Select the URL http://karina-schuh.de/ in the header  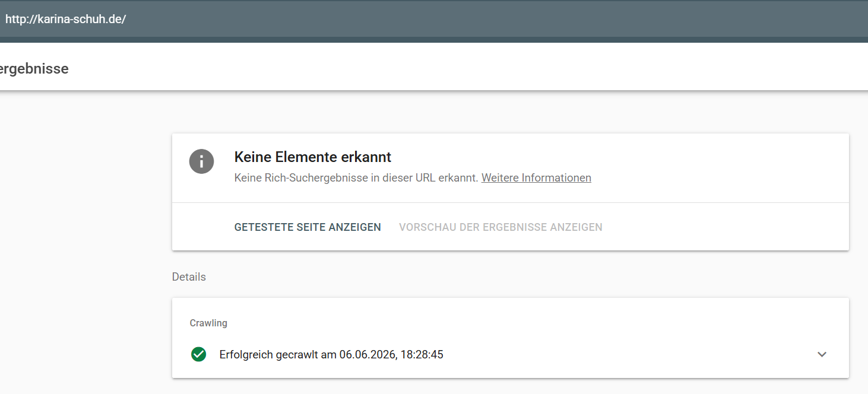(x=65, y=19)
